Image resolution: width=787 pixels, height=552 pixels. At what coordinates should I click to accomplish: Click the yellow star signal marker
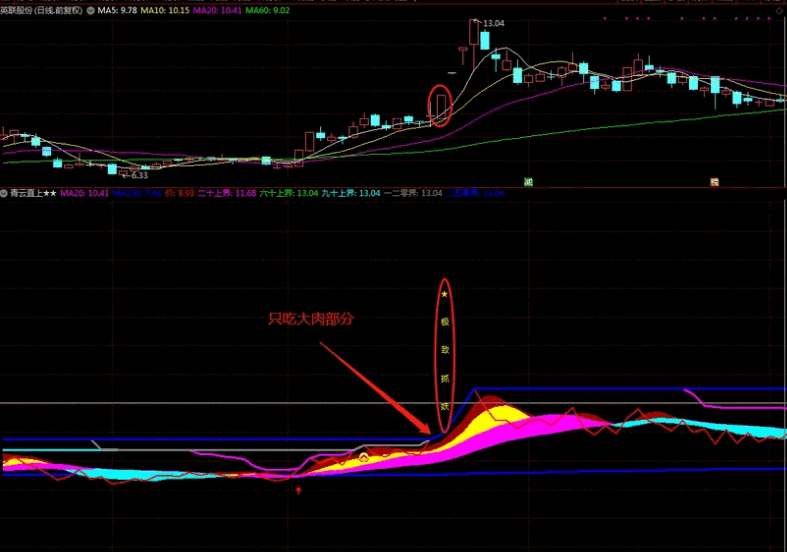[x=444, y=294]
